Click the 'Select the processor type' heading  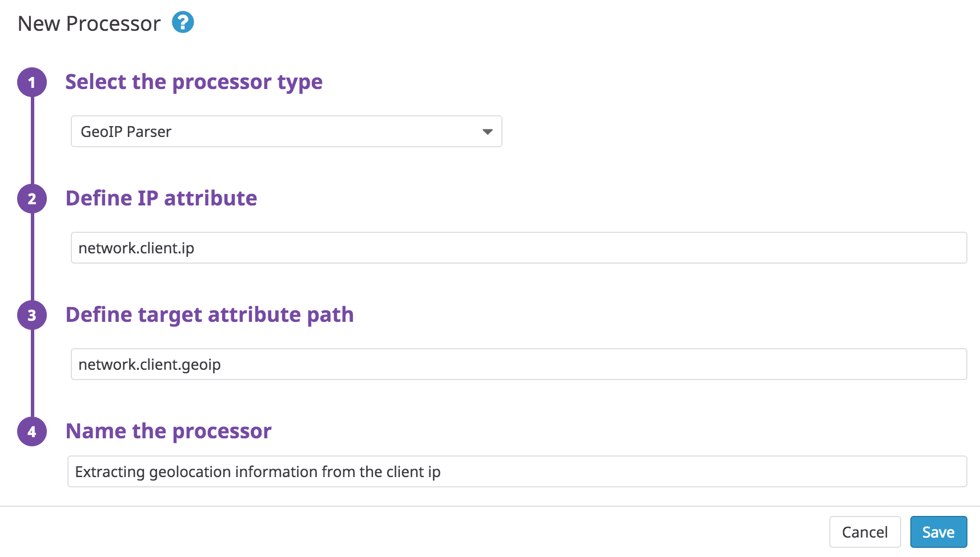coord(194,82)
